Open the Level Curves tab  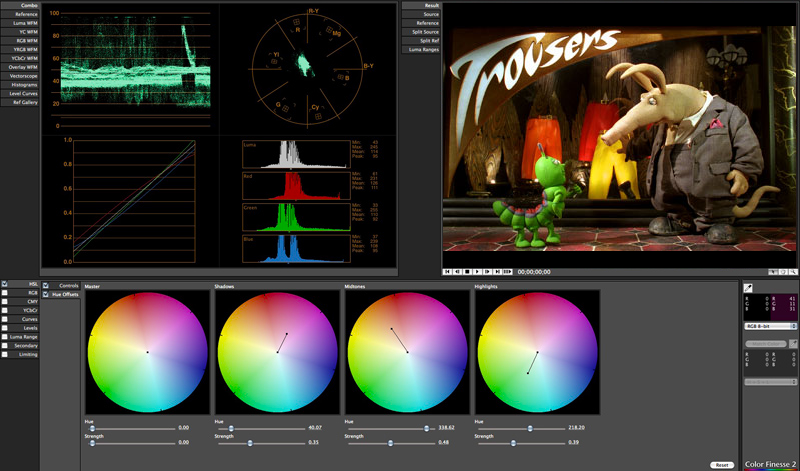pyautogui.click(x=20, y=93)
